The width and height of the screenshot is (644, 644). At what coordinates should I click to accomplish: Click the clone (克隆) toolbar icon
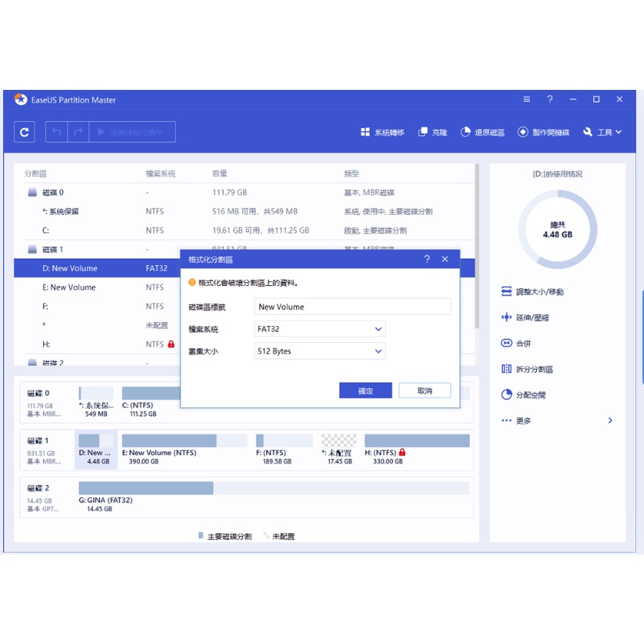pos(424,132)
